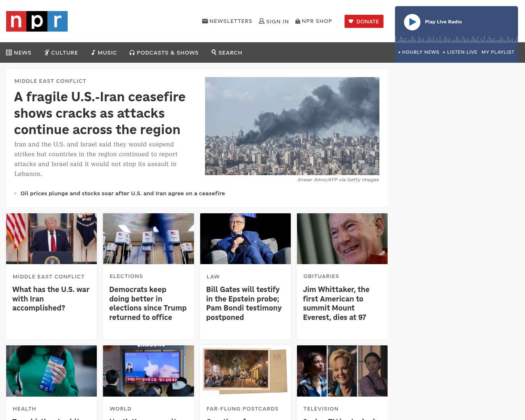This screenshot has height=420, width=525.
Task: Click the News section icon
Action: coord(9,52)
